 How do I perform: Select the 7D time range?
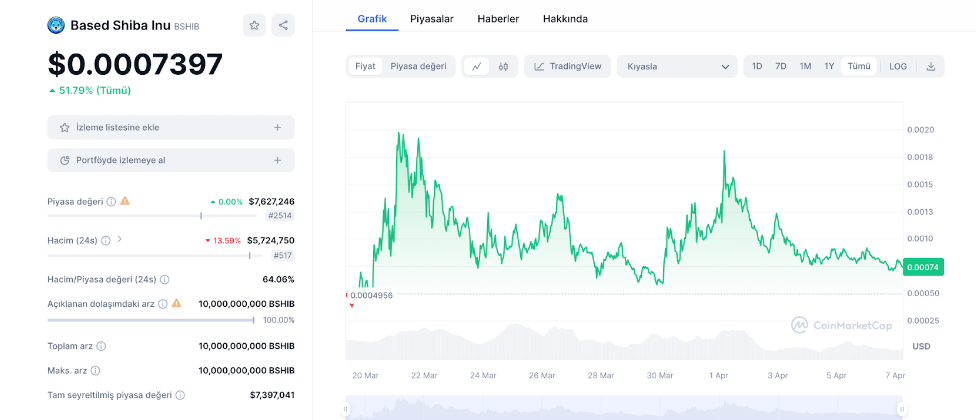click(781, 67)
